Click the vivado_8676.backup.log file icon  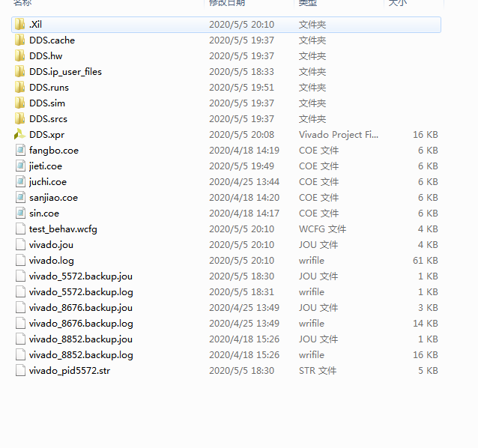[20, 324]
